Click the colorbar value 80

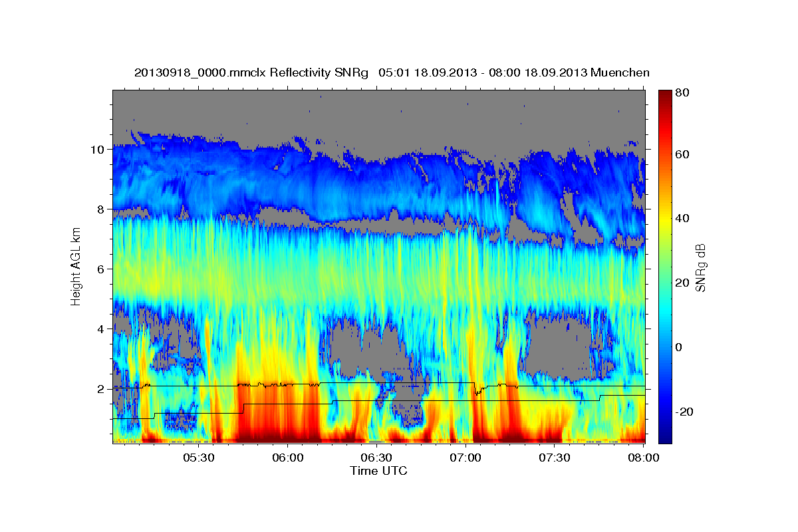(683, 93)
